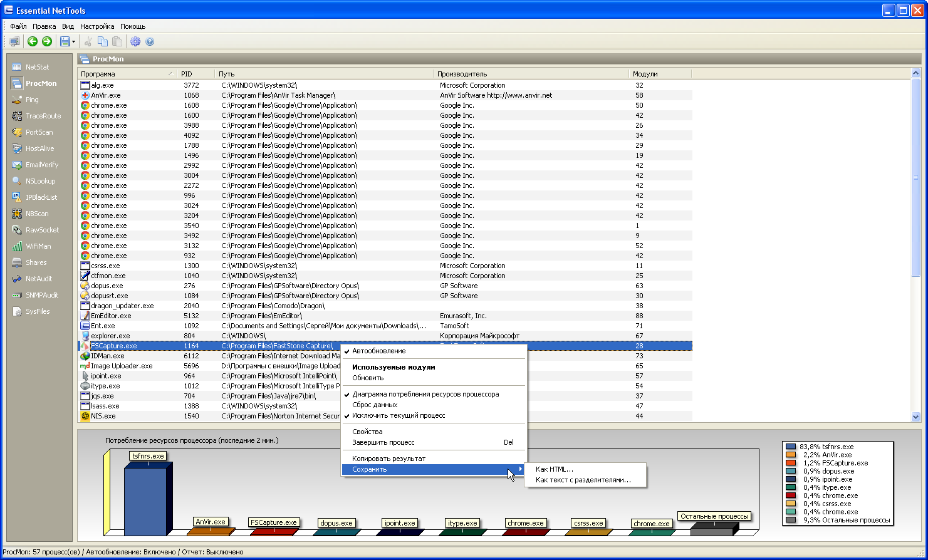Click the blue help question mark icon
Image resolution: width=928 pixels, height=560 pixels.
click(x=150, y=41)
